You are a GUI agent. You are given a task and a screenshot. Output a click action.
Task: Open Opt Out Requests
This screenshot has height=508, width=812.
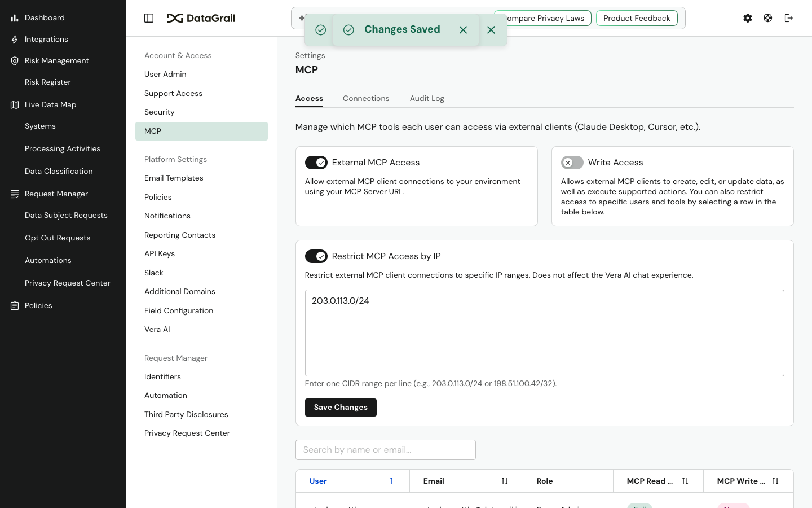[58, 238]
